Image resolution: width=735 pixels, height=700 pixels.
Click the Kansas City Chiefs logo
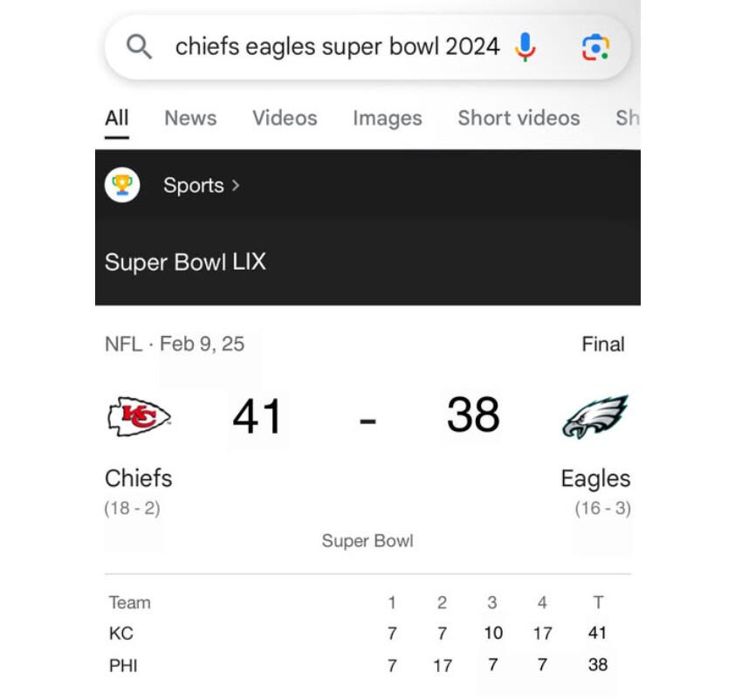(x=138, y=415)
